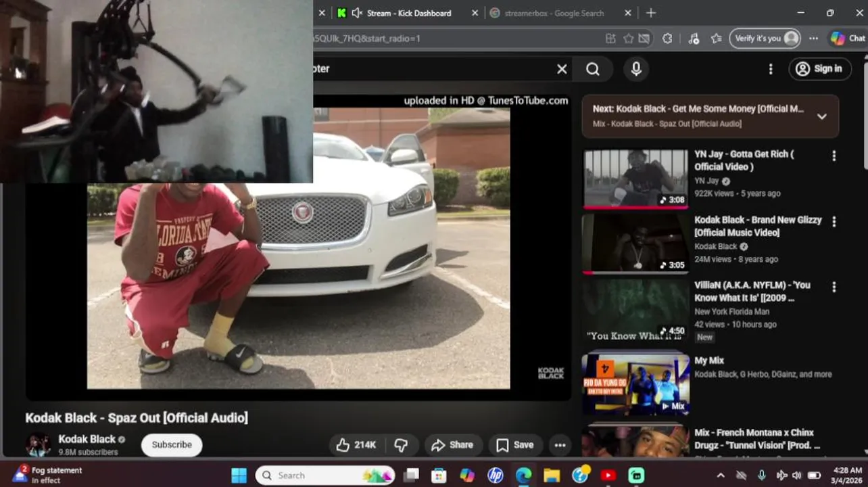Switch to Stream - Kick Dashboard tab
Image resolution: width=868 pixels, height=487 pixels.
(x=408, y=13)
